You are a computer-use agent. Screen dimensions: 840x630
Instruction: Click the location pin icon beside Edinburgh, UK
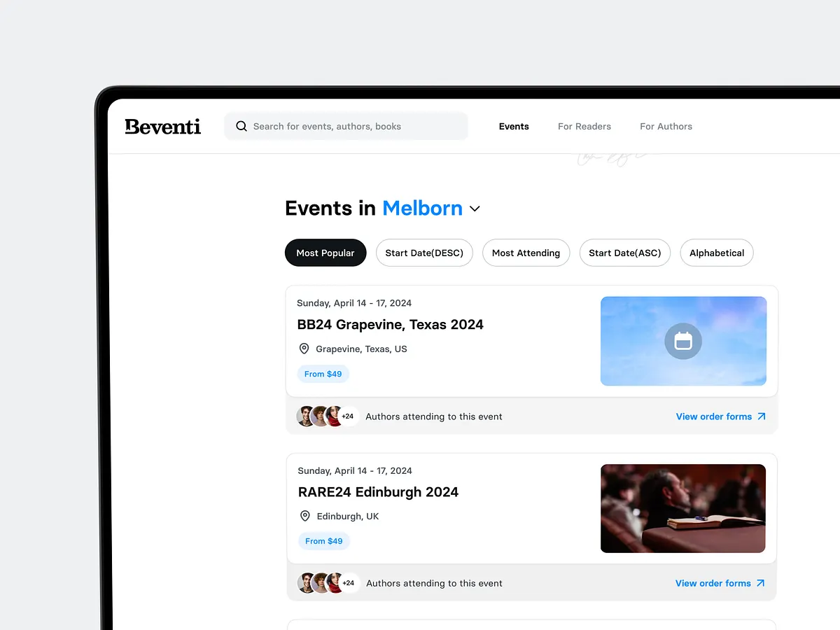pos(304,515)
